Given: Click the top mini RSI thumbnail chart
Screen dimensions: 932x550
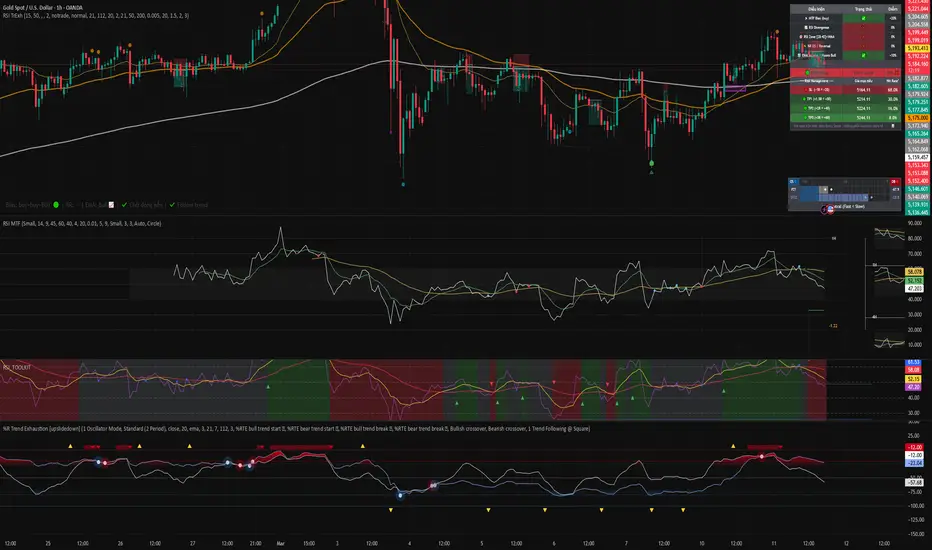Looking at the screenshot, I should (x=889, y=237).
